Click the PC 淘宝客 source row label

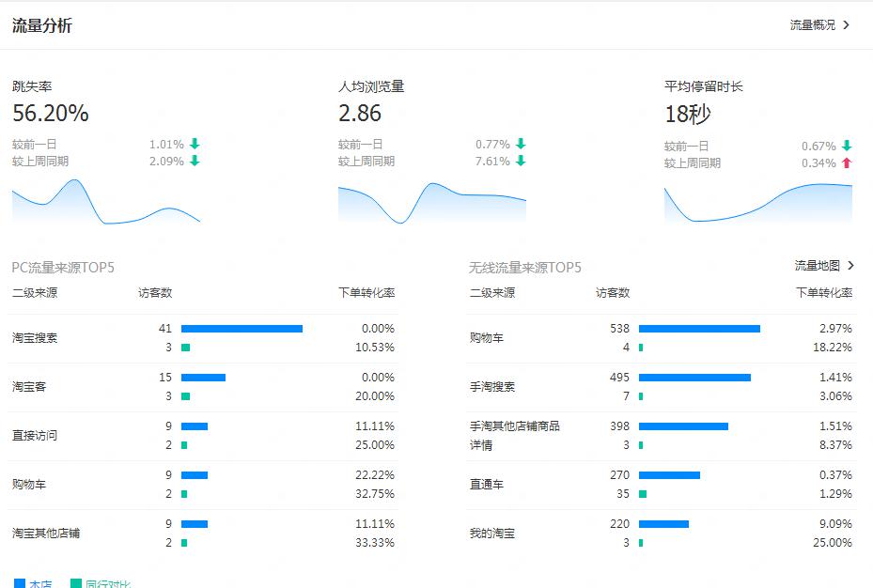29,387
